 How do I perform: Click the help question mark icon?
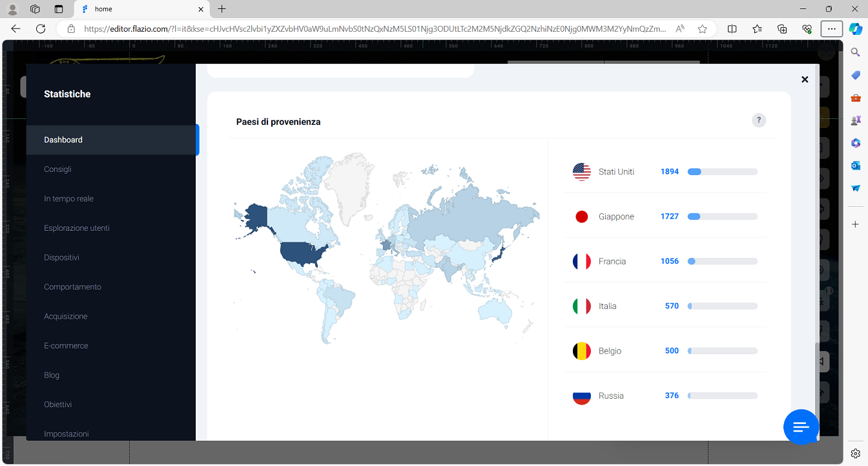[759, 120]
